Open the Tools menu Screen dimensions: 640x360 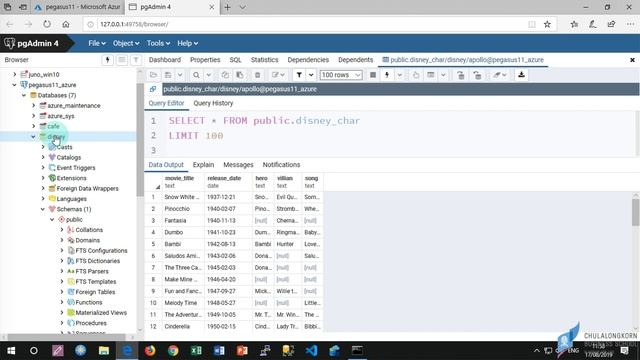pyautogui.click(x=158, y=43)
